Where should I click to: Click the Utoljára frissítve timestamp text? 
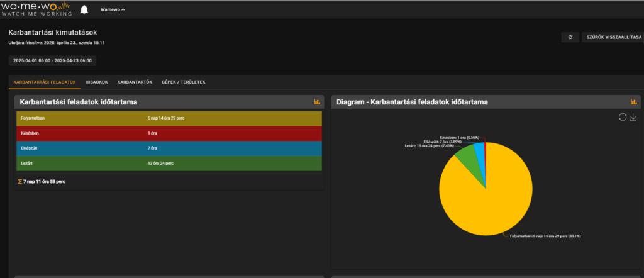click(57, 42)
